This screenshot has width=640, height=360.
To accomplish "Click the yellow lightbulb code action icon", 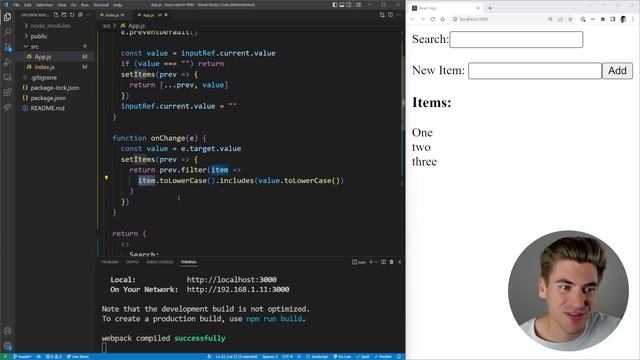I will pos(106,178).
